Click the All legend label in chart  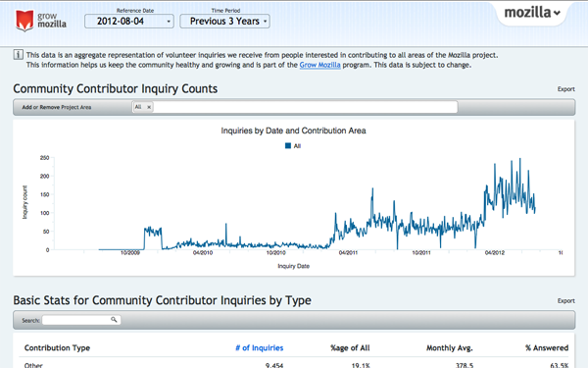point(297,146)
